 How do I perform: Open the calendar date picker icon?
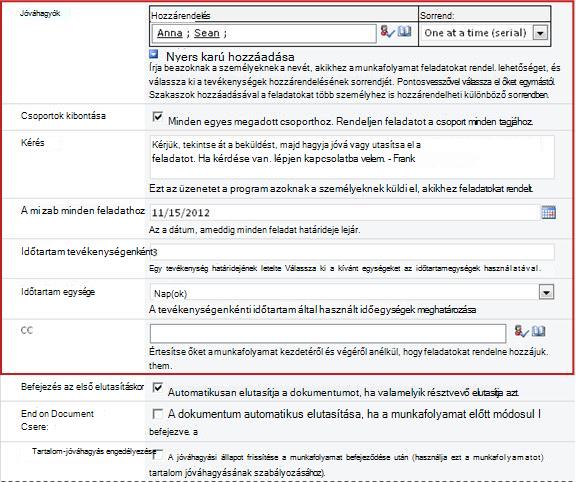coord(548,212)
